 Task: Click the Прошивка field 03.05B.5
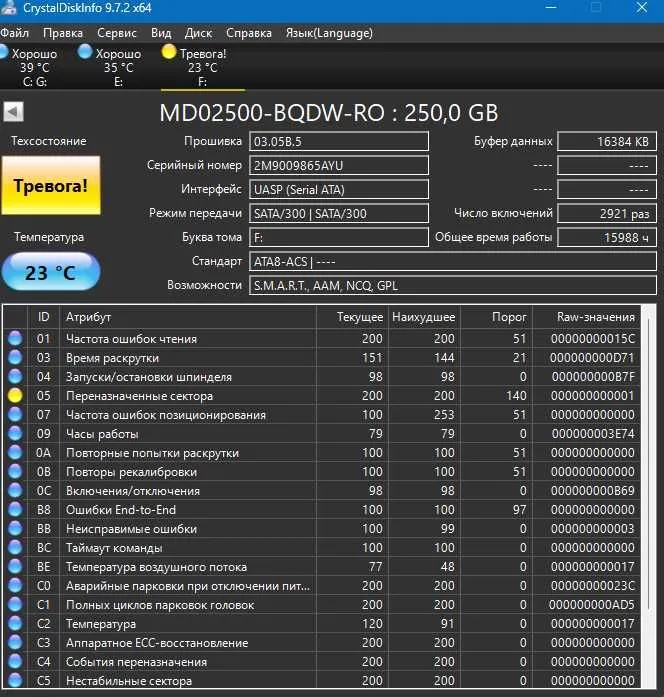339,141
